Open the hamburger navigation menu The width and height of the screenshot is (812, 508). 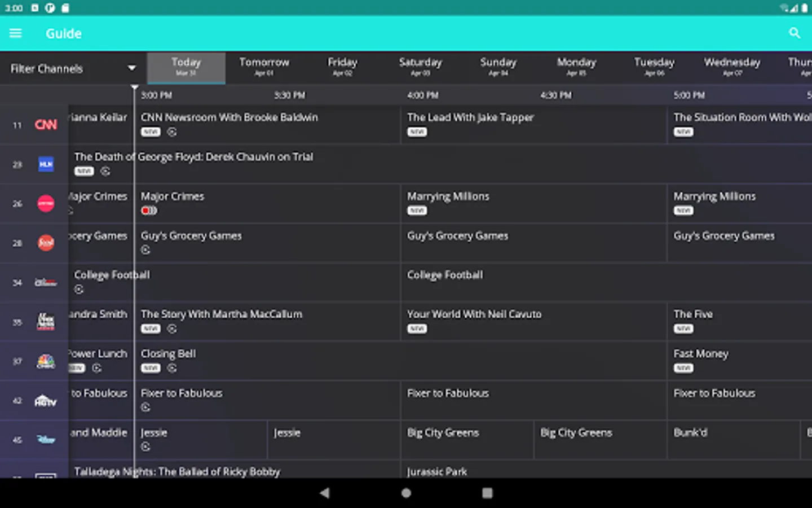pos(16,33)
